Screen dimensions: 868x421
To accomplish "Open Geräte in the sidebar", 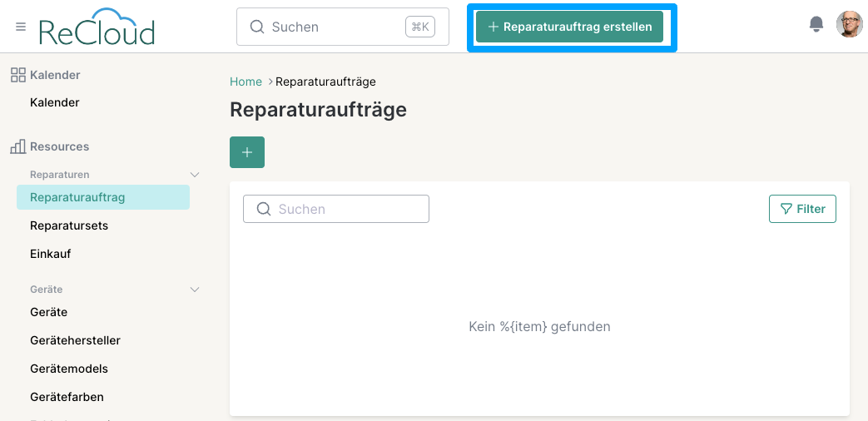I will [x=49, y=312].
